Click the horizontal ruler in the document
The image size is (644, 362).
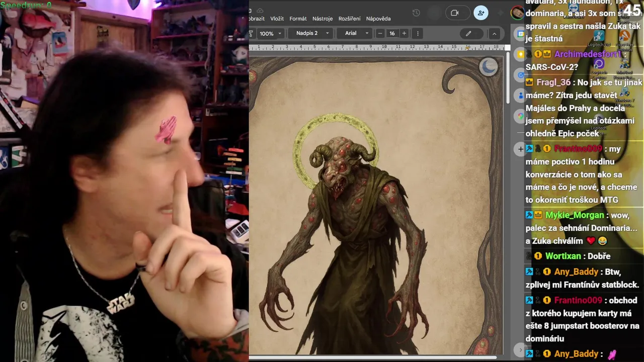pos(377,47)
